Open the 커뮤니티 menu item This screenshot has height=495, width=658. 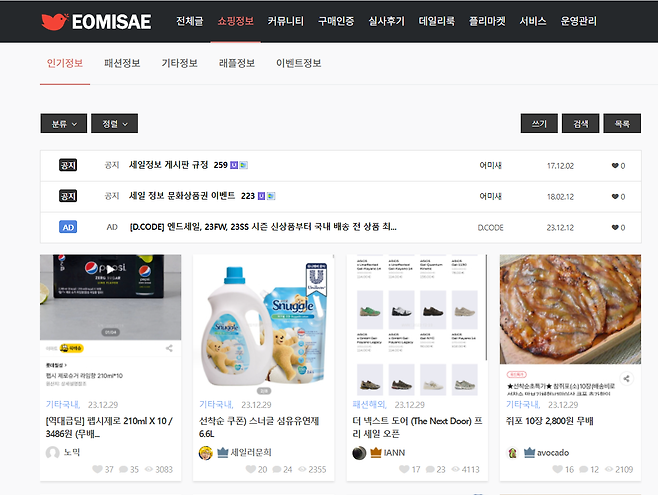(285, 21)
